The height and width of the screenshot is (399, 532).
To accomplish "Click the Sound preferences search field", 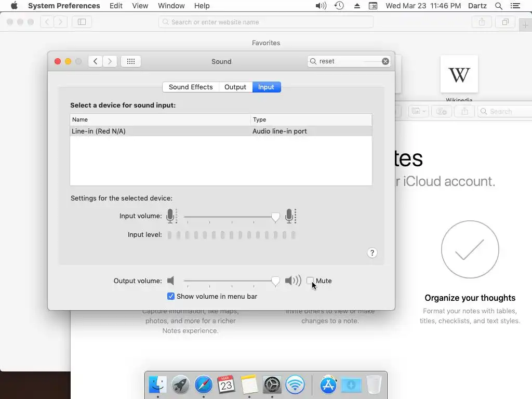I will [x=349, y=61].
